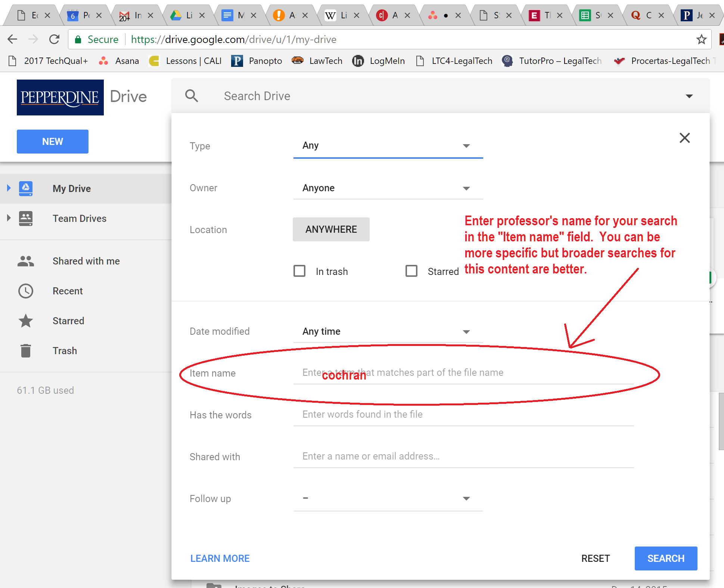Click the Search Drive magnifier icon
Screen dimensions: 724x588
[x=193, y=95]
